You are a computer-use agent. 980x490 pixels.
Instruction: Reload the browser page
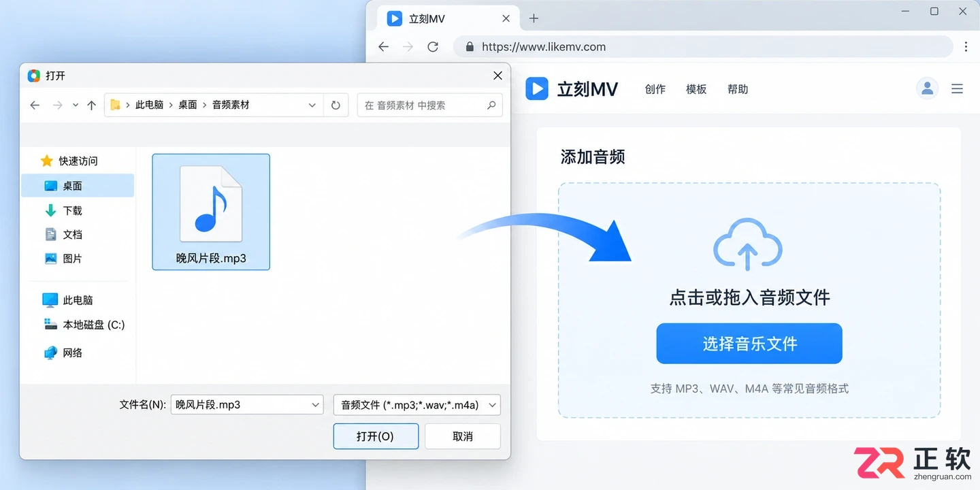point(433,47)
